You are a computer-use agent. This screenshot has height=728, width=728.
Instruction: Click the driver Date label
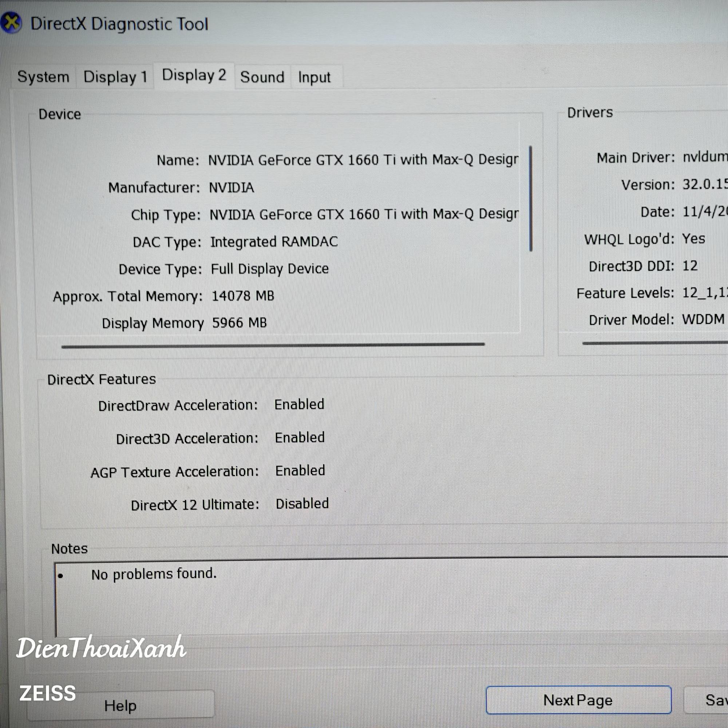(x=658, y=212)
